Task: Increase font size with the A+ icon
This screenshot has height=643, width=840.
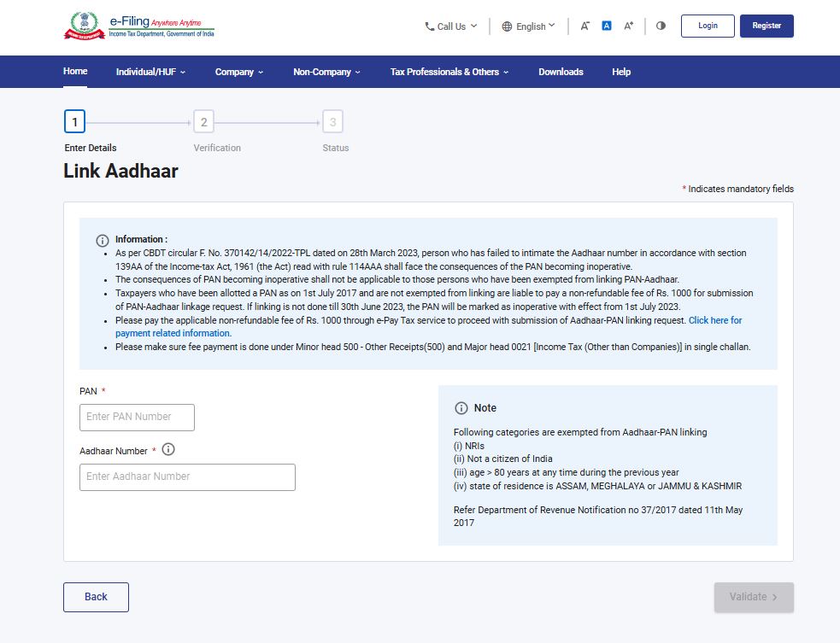Action: coord(628,26)
